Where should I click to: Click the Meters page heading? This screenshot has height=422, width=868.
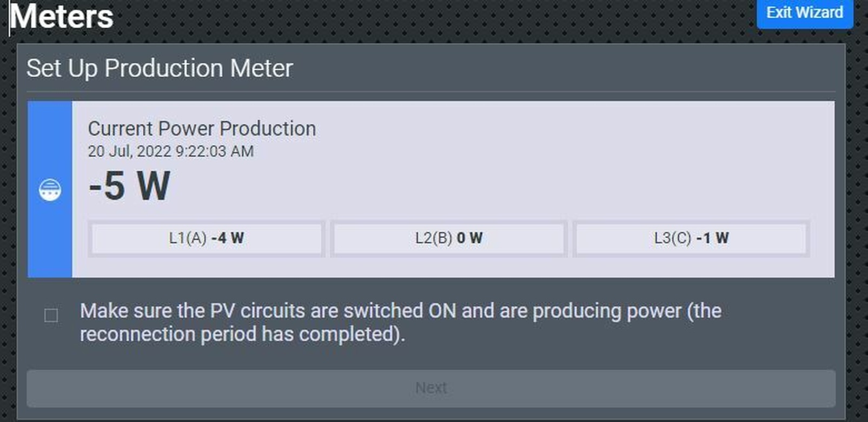pyautogui.click(x=62, y=16)
